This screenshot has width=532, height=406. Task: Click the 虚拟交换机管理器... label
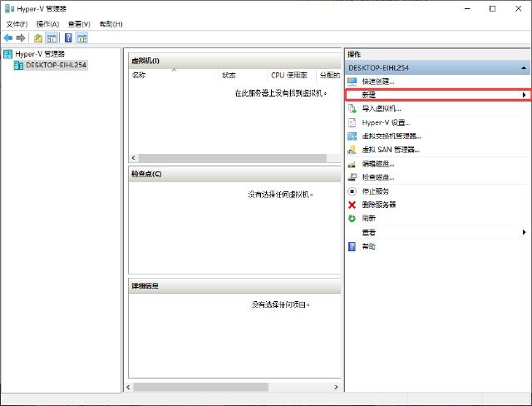click(392, 136)
